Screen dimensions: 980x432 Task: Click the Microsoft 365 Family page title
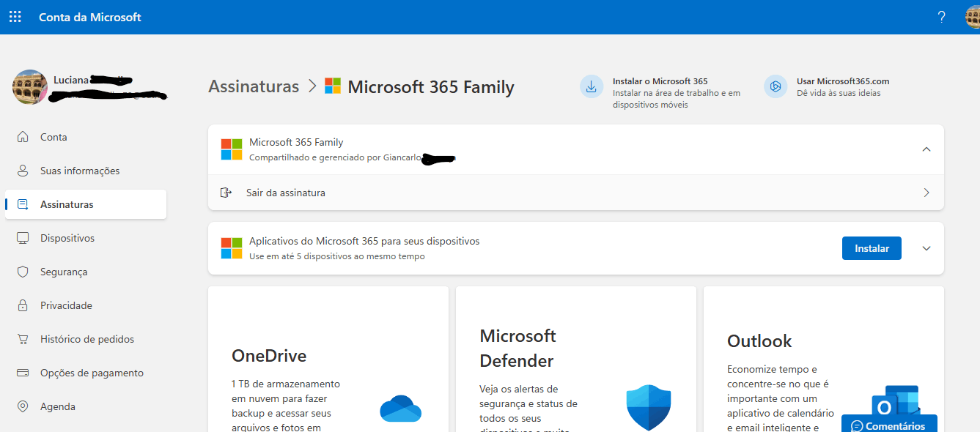(x=431, y=87)
